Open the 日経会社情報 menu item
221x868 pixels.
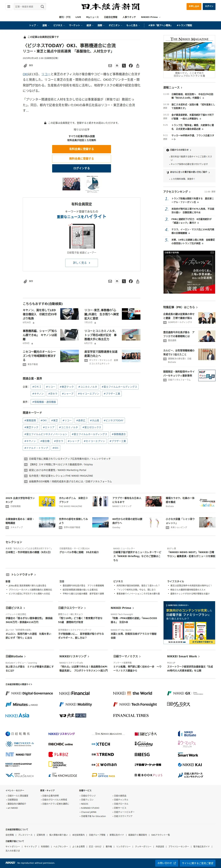(111, 17)
